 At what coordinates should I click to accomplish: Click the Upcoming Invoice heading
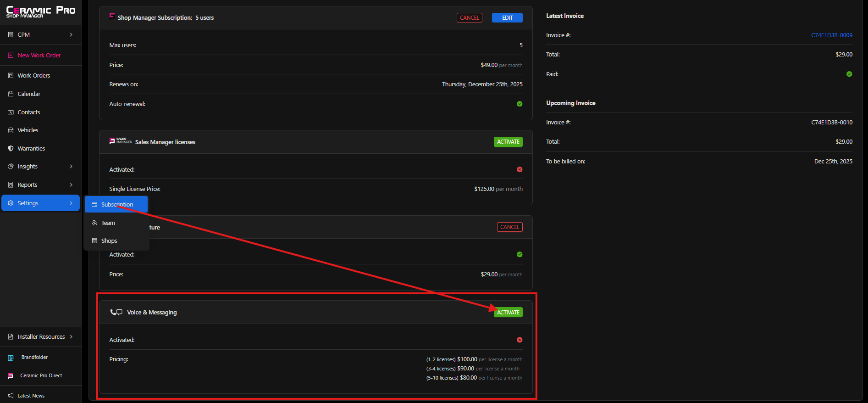coord(571,103)
